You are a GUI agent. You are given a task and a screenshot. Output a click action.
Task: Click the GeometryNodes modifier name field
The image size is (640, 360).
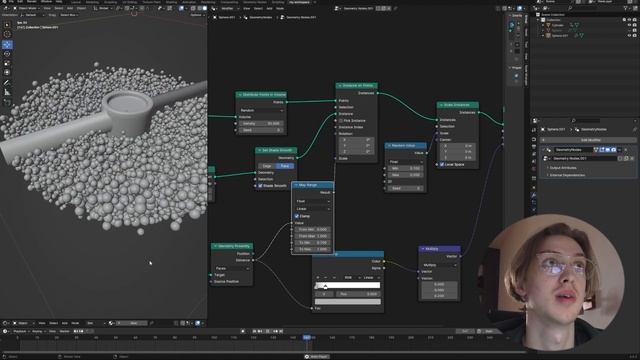tap(573, 150)
